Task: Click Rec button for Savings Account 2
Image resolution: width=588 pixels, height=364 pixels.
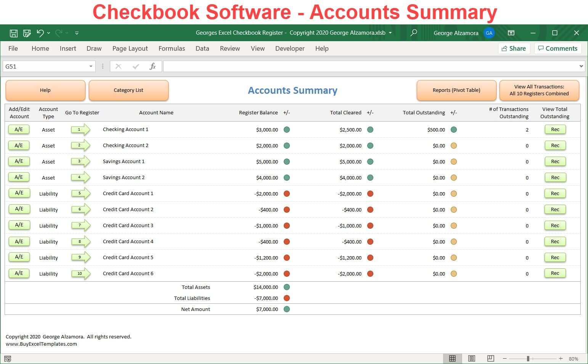Action: click(x=555, y=177)
